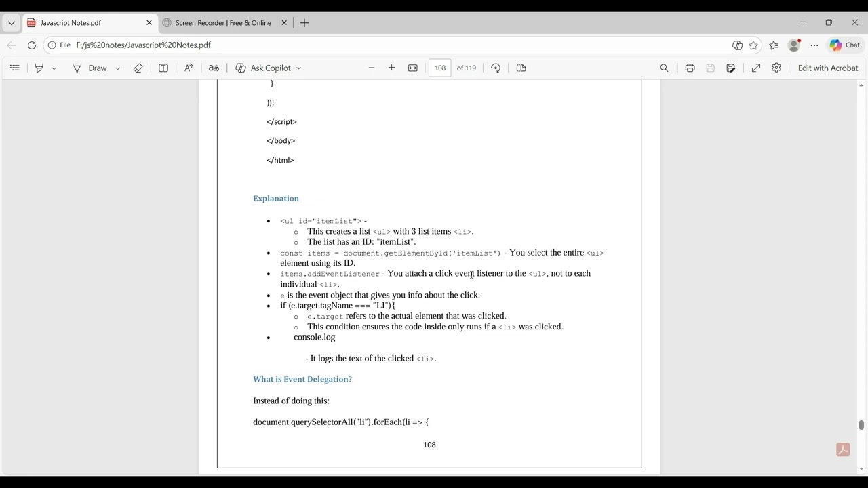Close the Screen Recorder tab

[284, 23]
